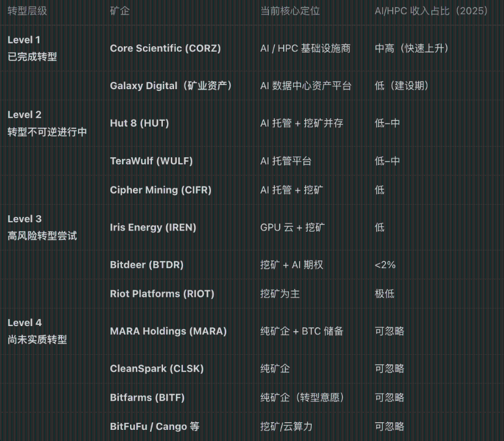Select the Level 2 转型不可逆进行中 cell
Image resolution: width=504 pixels, height=441 pixels.
47,123
